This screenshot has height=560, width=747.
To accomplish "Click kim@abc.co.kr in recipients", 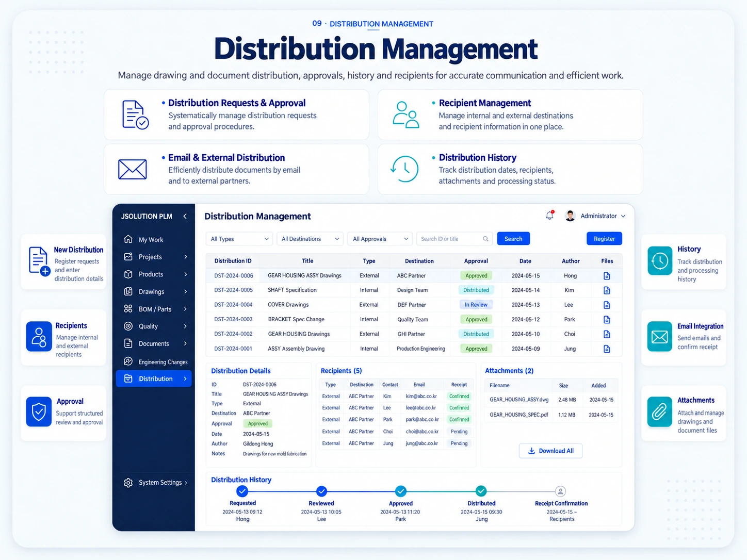I will [421, 397].
